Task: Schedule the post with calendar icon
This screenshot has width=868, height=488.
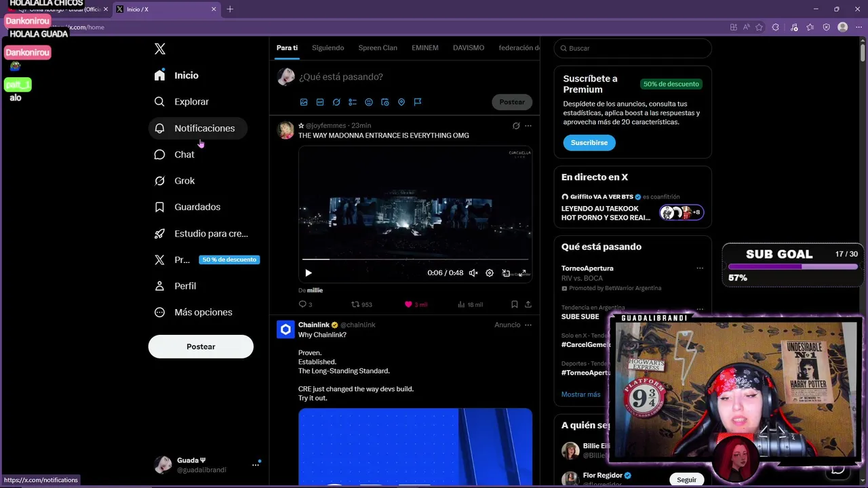Action: coord(385,102)
